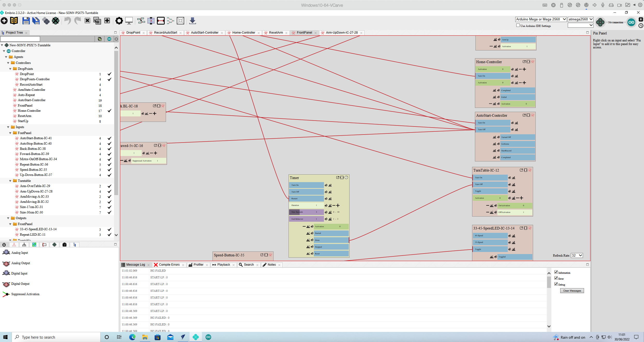This screenshot has width=644, height=342.
Task: Switch to the DropPoint tab
Action: 133,33
